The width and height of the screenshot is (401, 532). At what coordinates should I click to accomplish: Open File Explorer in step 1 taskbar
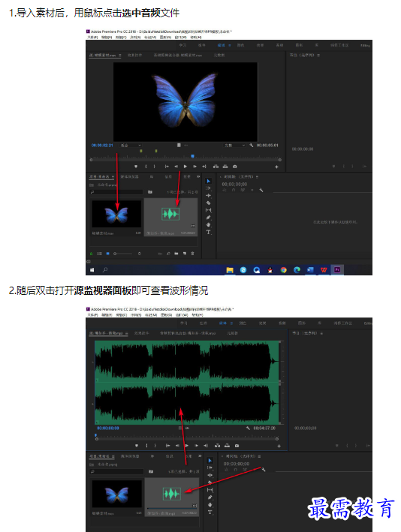pyautogui.click(x=230, y=269)
